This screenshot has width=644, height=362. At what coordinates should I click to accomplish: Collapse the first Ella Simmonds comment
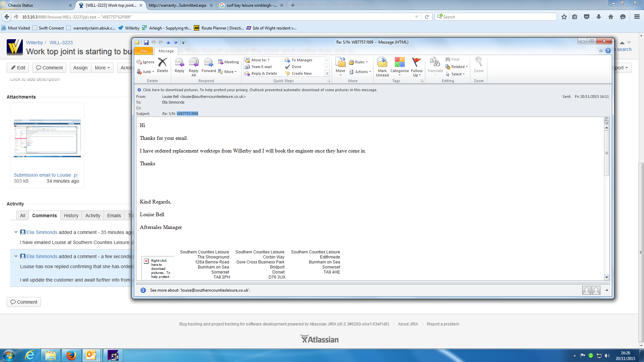[x=16, y=232]
